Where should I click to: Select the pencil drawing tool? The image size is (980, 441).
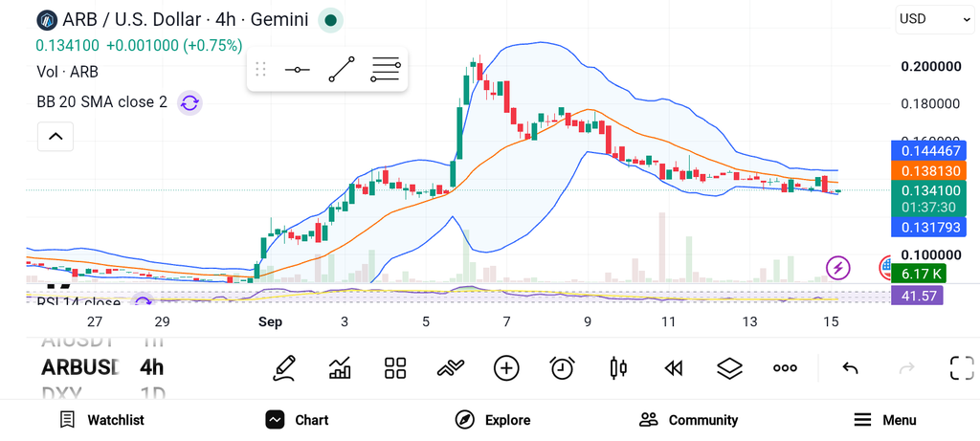coord(283,368)
